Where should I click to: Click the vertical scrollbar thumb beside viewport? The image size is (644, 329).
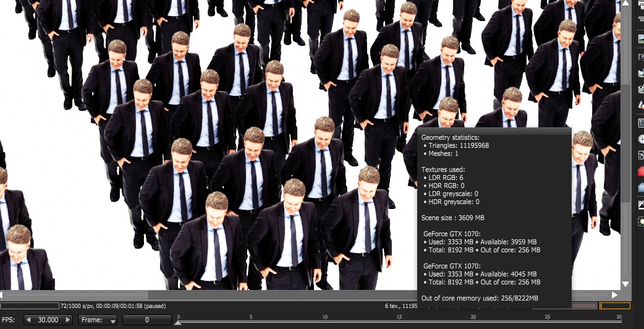pyautogui.click(x=625, y=143)
